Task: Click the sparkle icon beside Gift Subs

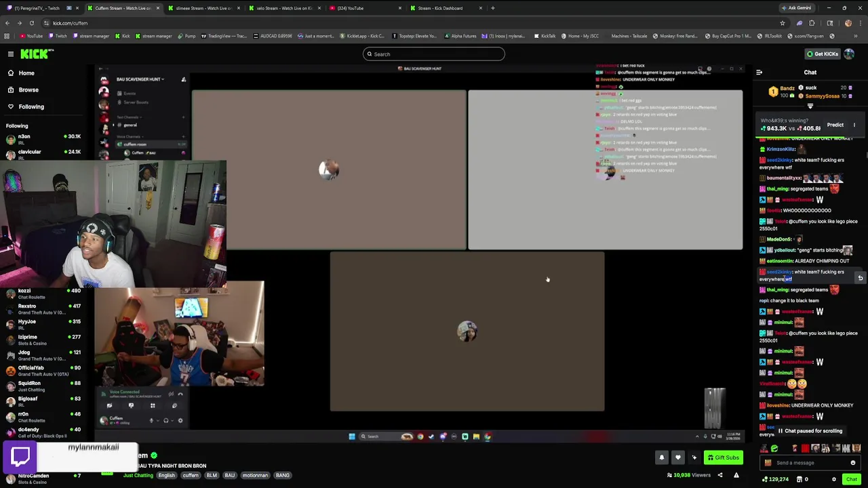Action: point(694,457)
